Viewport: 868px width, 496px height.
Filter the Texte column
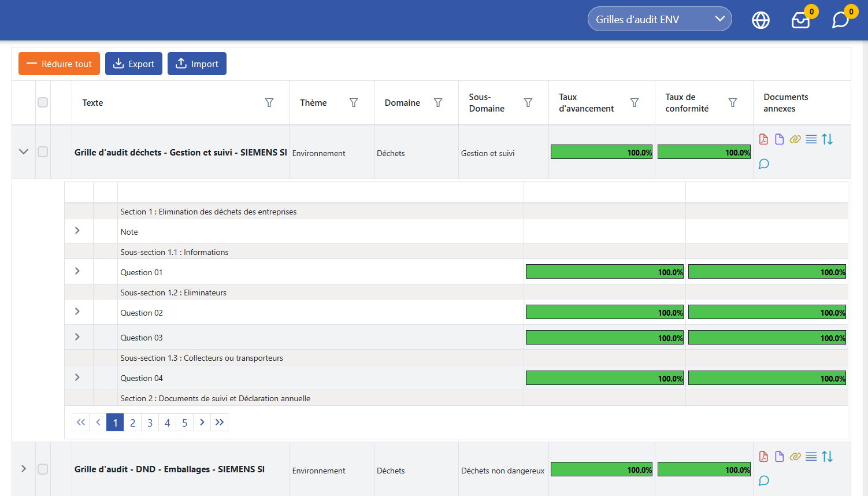pyautogui.click(x=269, y=103)
